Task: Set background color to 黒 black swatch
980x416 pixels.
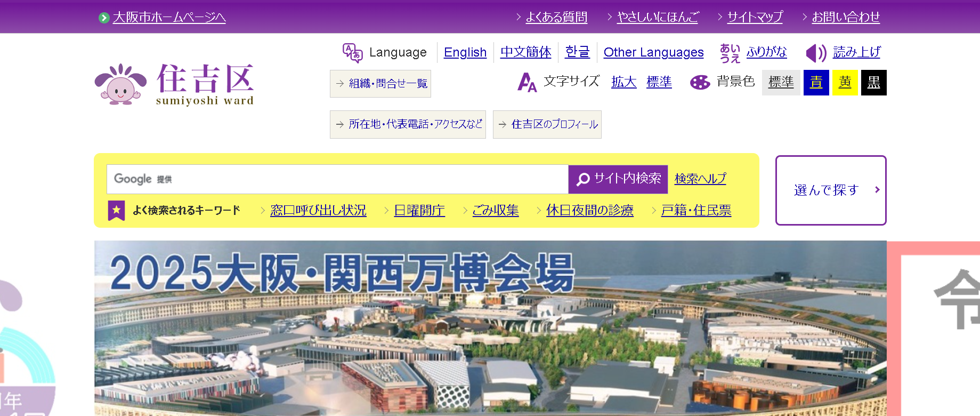Action: [874, 83]
